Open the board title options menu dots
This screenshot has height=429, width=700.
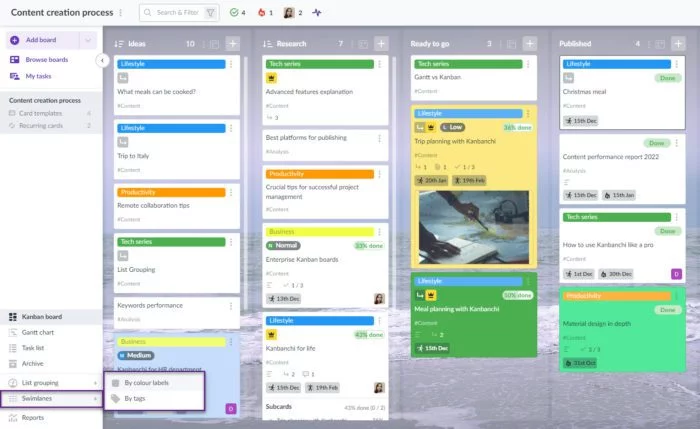pyautogui.click(x=121, y=13)
